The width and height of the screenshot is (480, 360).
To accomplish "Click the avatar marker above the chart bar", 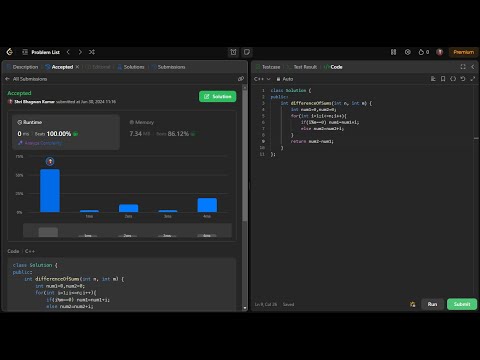I will [x=50, y=161].
